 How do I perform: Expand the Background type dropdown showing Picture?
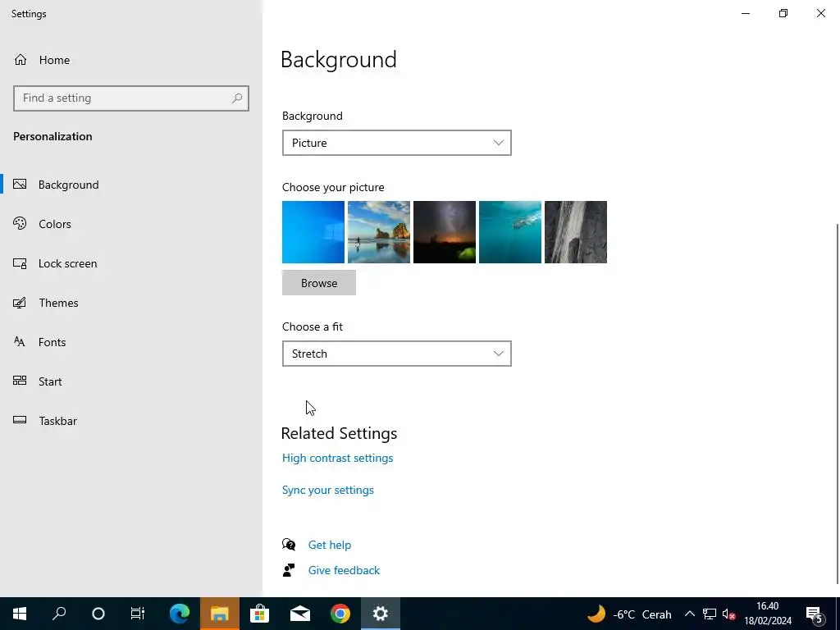pyautogui.click(x=396, y=143)
